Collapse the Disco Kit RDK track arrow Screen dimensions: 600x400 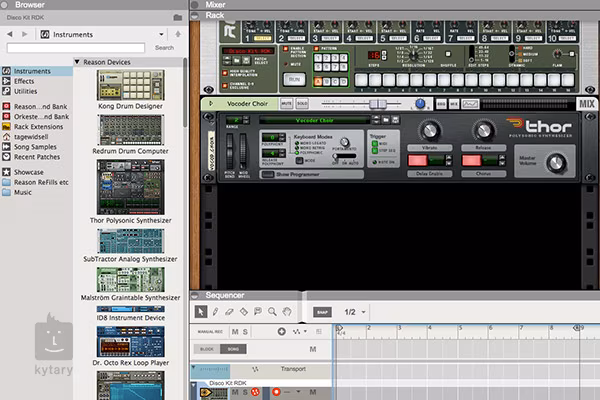tap(194, 385)
